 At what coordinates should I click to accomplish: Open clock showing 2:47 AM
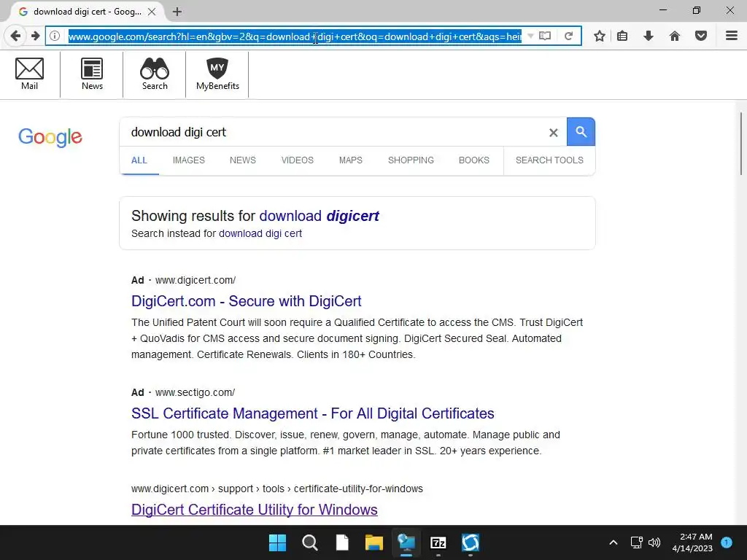692,542
